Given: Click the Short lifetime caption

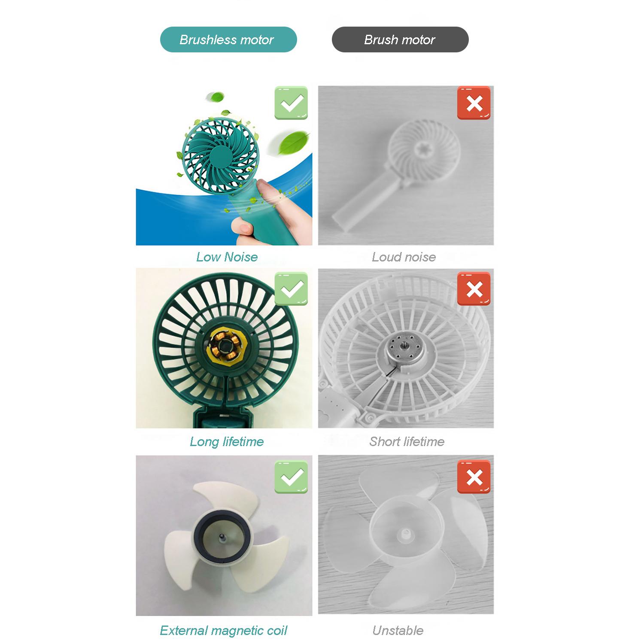Looking at the screenshot, I should pos(407,441).
